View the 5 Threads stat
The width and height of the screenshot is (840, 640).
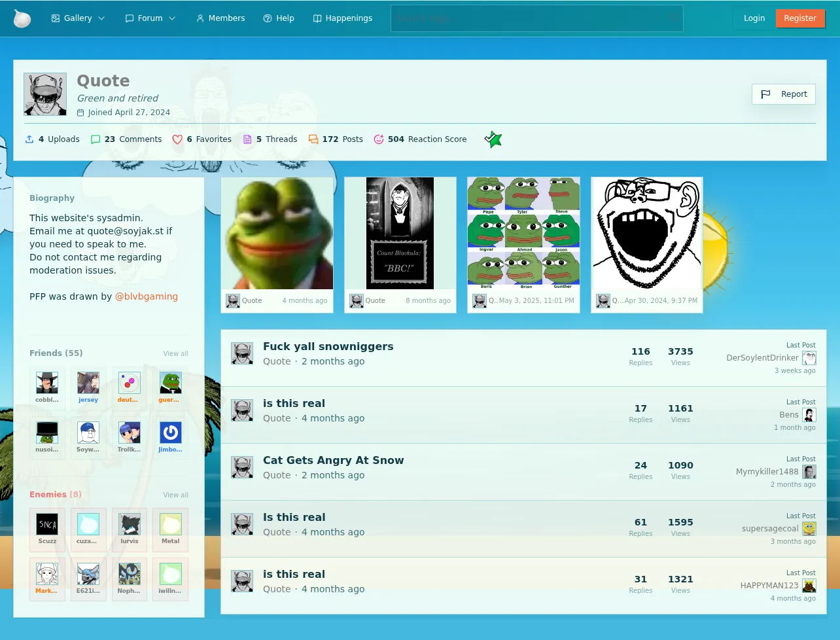tap(270, 139)
